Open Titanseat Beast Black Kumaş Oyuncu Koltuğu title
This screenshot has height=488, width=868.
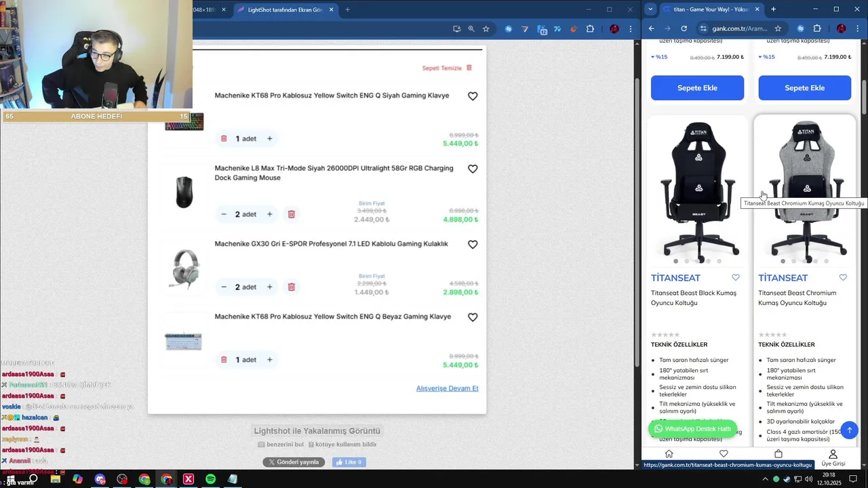coord(693,298)
